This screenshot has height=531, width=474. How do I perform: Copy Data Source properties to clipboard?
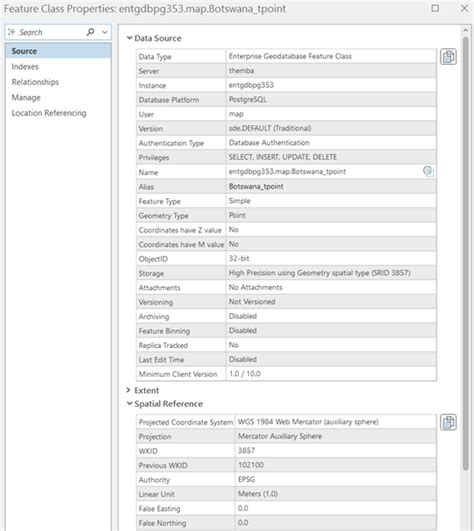tap(448, 57)
